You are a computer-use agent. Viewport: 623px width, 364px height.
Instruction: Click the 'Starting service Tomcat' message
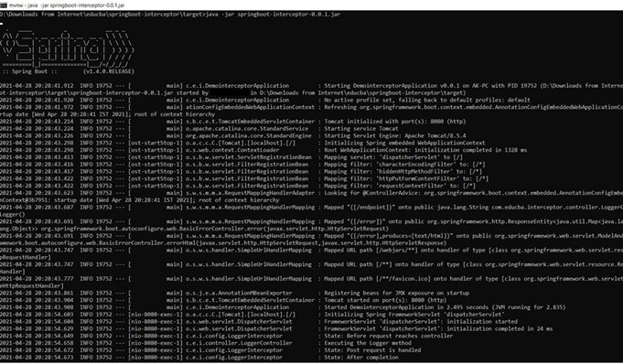(x=361, y=129)
